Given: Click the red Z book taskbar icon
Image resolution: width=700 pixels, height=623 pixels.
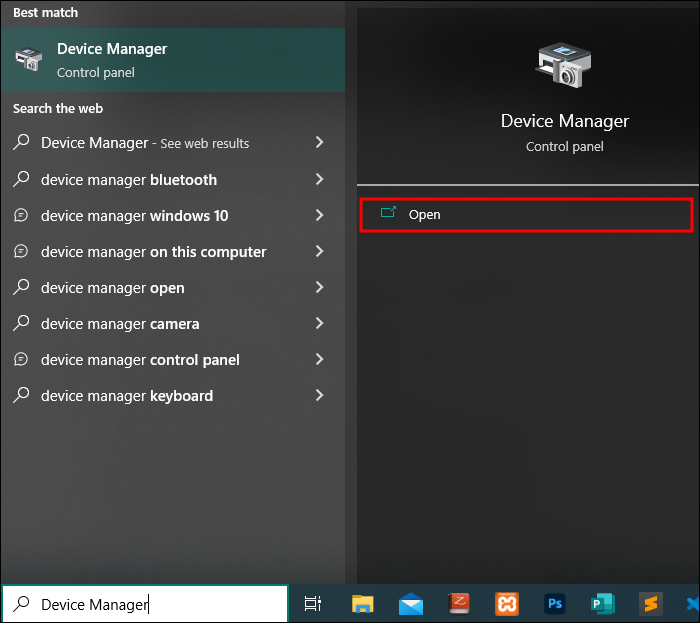Looking at the screenshot, I should (x=459, y=604).
